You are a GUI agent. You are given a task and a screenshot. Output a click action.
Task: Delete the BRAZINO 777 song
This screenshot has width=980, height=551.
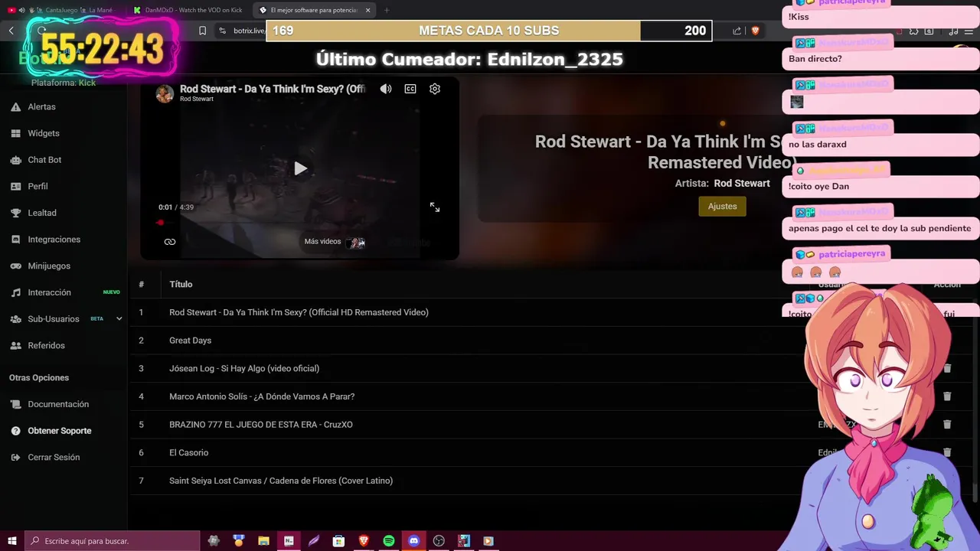[x=947, y=425]
